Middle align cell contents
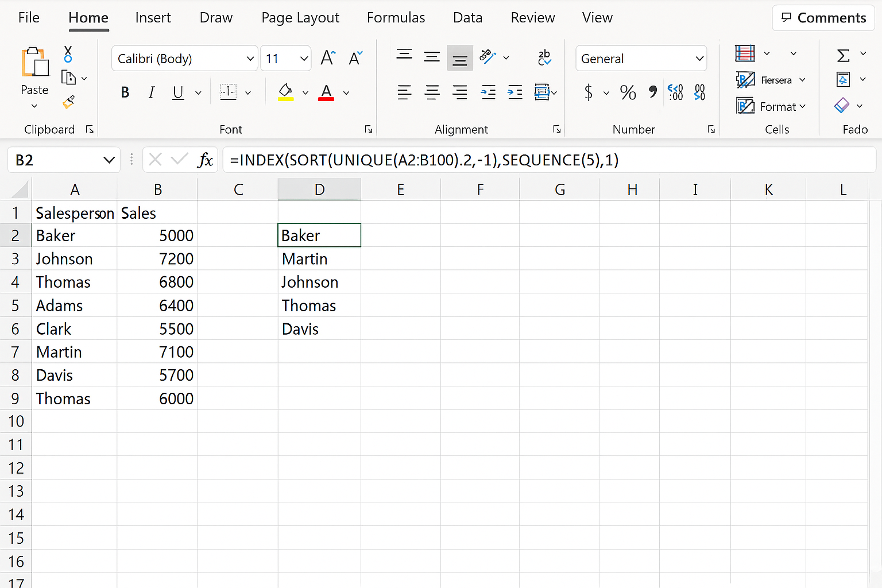The height and width of the screenshot is (588, 882). pos(432,57)
